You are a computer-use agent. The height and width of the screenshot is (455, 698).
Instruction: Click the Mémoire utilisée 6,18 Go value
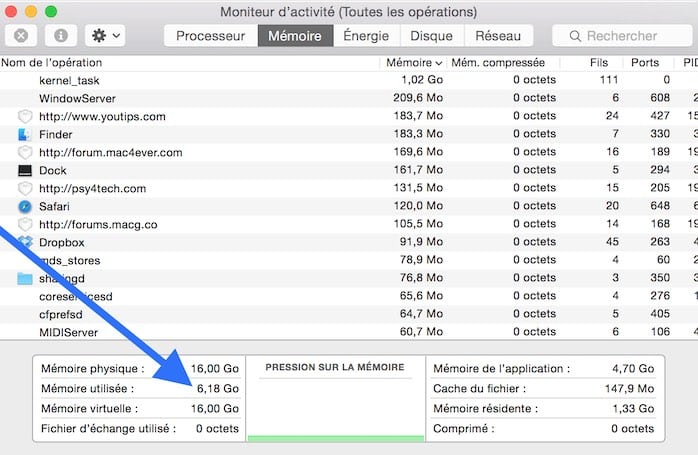tap(218, 389)
